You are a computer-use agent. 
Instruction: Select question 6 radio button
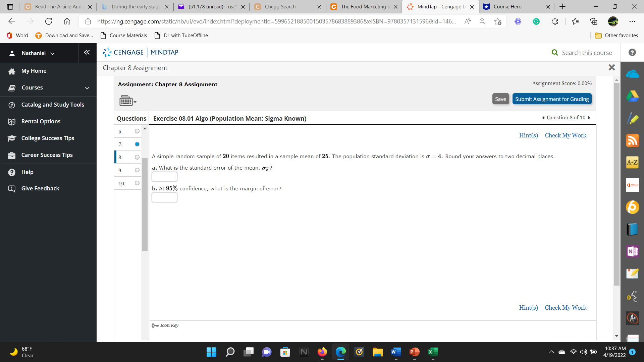click(x=137, y=131)
